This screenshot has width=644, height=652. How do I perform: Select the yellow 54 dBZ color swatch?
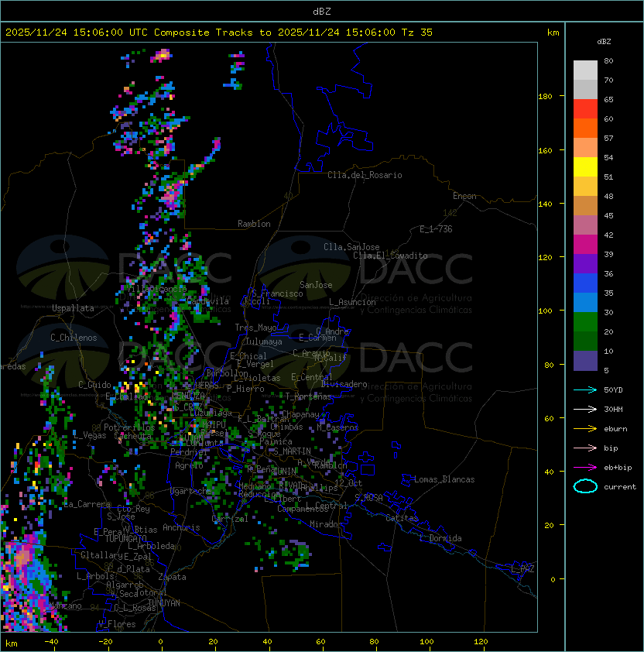pyautogui.click(x=585, y=166)
